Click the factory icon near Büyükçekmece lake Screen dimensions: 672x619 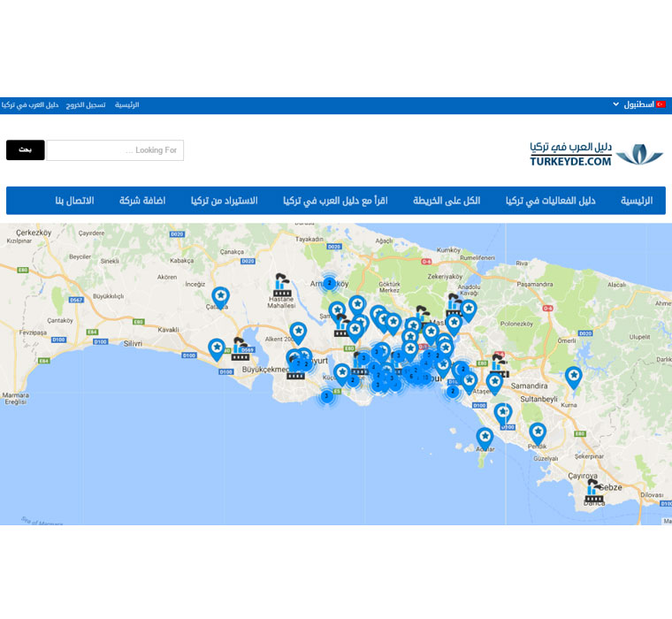[241, 348]
